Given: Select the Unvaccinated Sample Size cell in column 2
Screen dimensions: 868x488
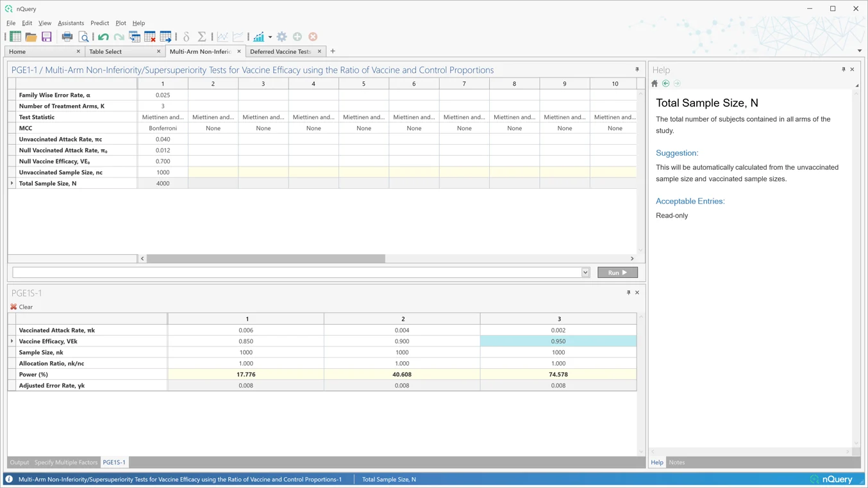Looking at the screenshot, I should (213, 172).
